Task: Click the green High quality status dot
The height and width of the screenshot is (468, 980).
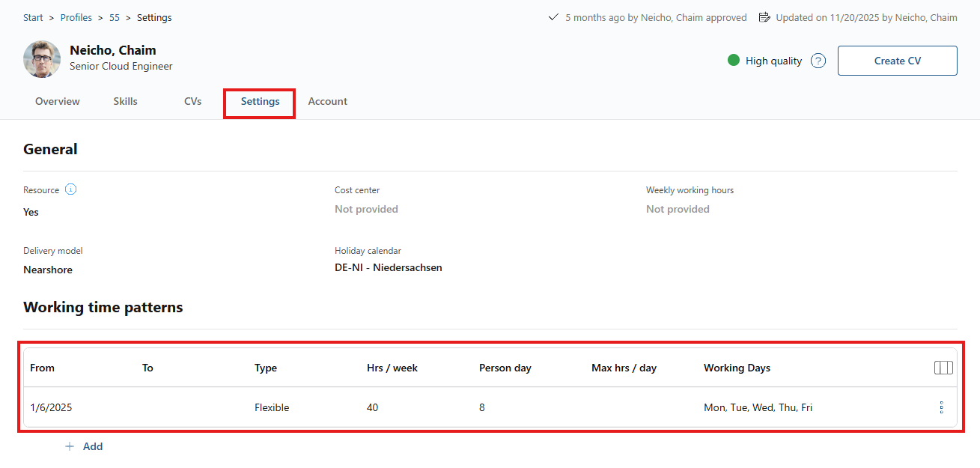Action: 734,60
